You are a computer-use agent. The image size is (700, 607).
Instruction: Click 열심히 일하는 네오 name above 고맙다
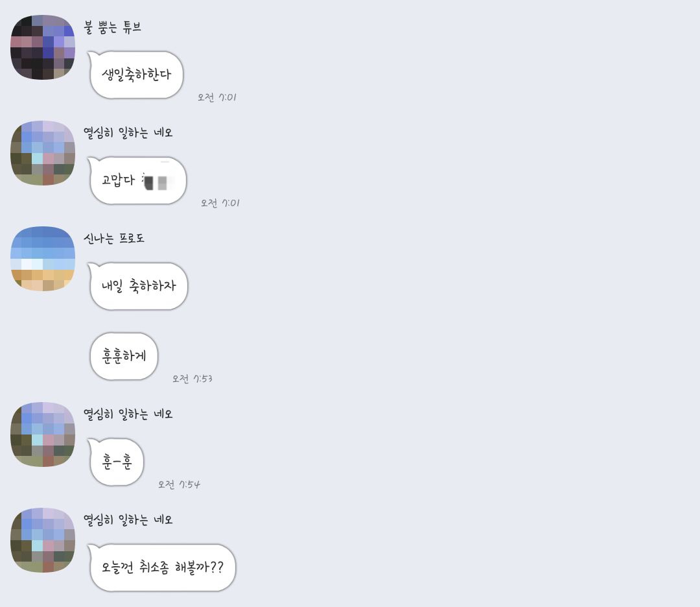tap(128, 133)
